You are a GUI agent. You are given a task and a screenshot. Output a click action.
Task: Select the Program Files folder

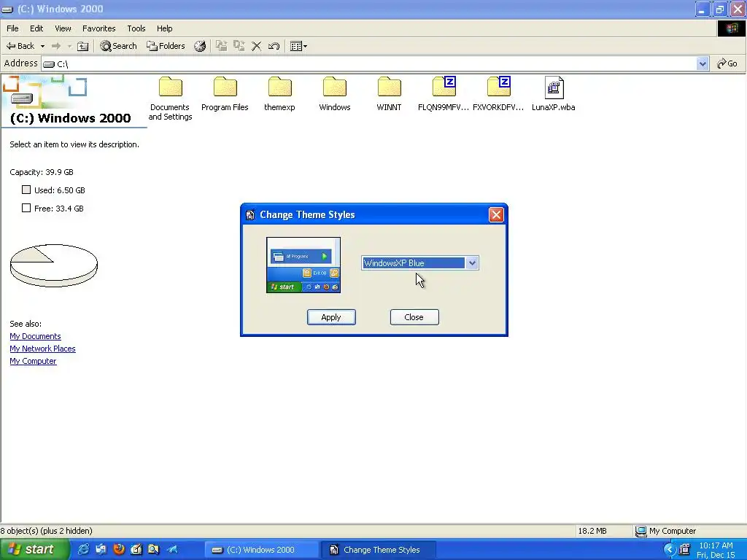click(225, 94)
